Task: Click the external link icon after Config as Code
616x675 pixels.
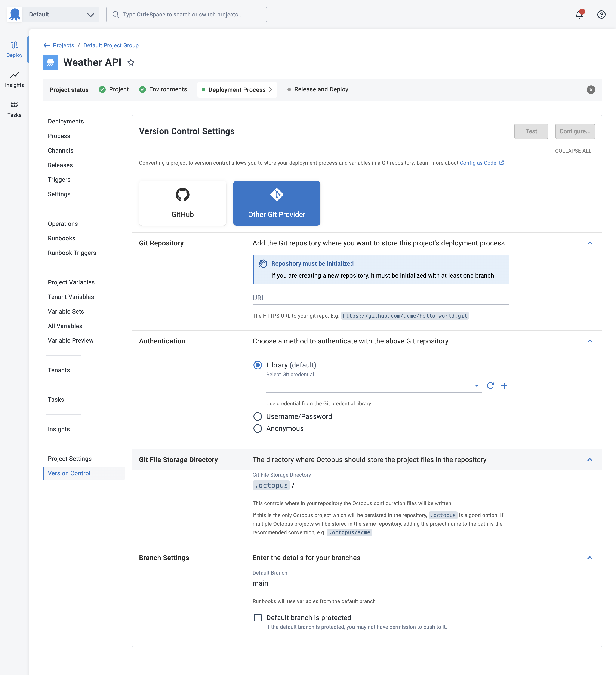Action: coord(502,163)
